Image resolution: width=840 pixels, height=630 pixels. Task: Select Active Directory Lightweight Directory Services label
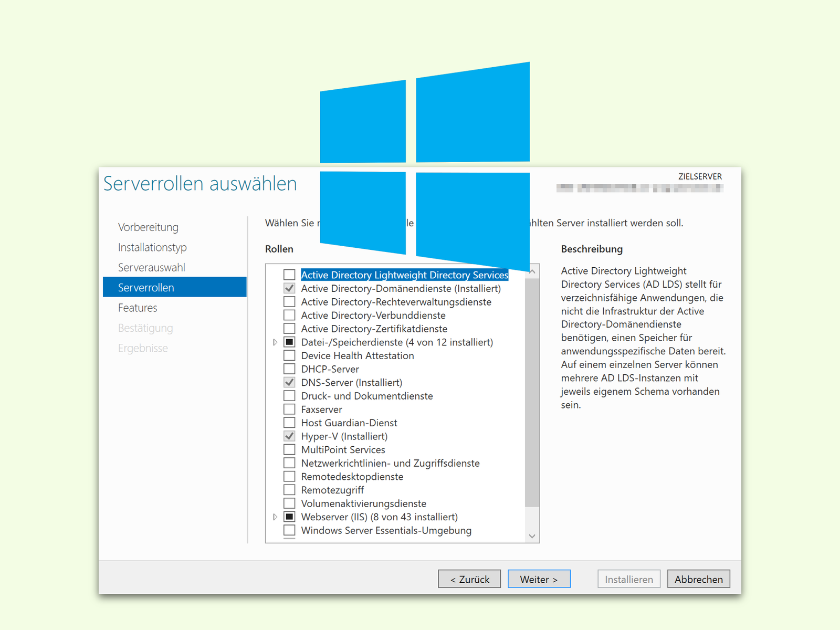405,275
